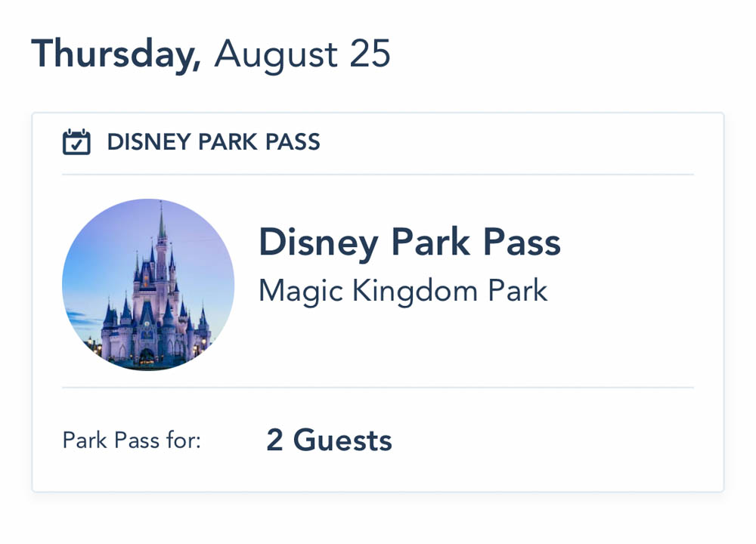Click the divider line below card header

(x=378, y=175)
